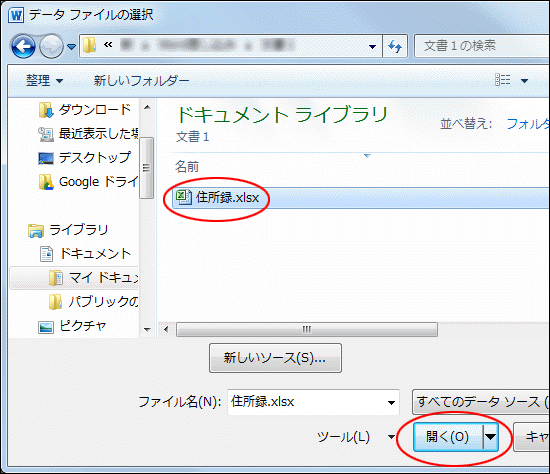Expand the ファイル名 combo box dropdown
Screen dimensions: 550x474
391,402
